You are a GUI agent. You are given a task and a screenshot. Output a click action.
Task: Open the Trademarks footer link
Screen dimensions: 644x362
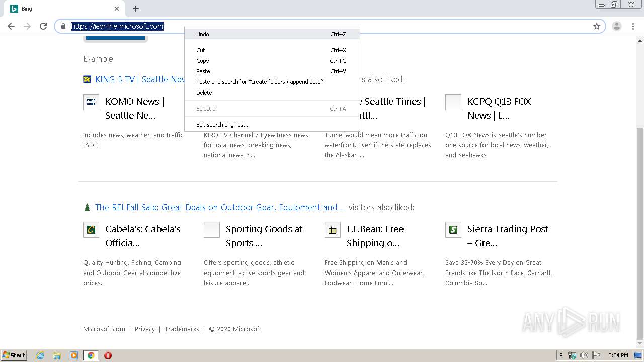click(182, 329)
